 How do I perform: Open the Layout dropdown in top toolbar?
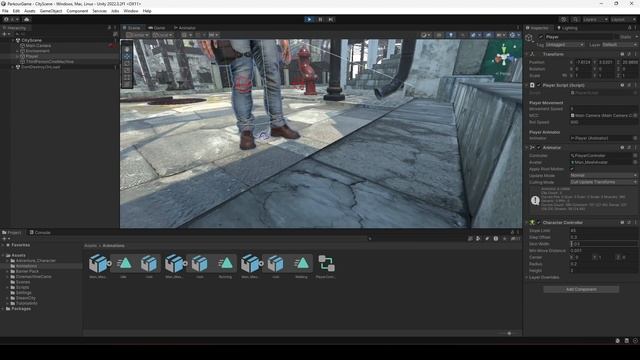(624, 20)
